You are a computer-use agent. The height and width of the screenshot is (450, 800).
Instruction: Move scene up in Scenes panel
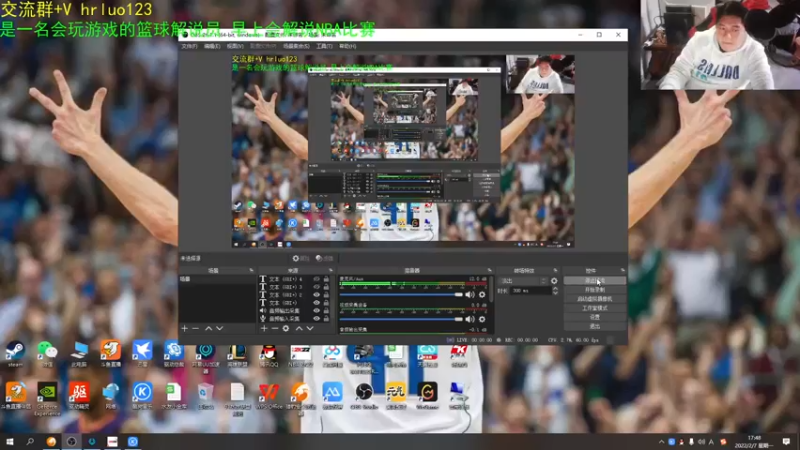click(x=208, y=329)
